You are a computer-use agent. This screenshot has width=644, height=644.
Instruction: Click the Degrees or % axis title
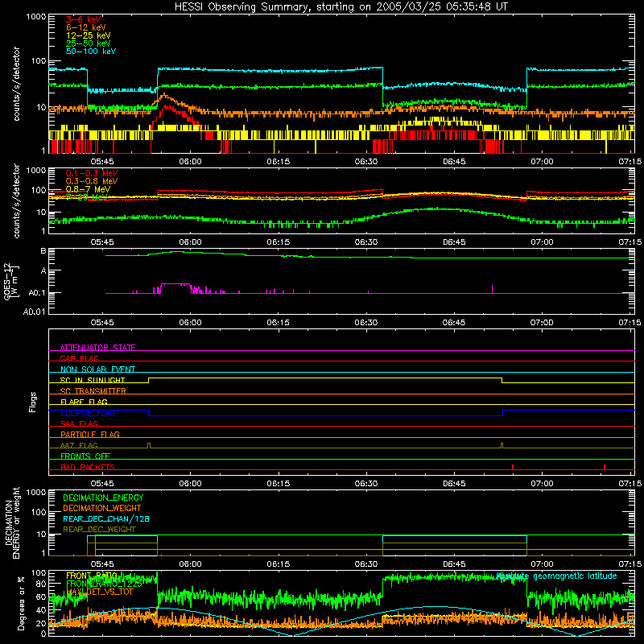pyautogui.click(x=21, y=604)
